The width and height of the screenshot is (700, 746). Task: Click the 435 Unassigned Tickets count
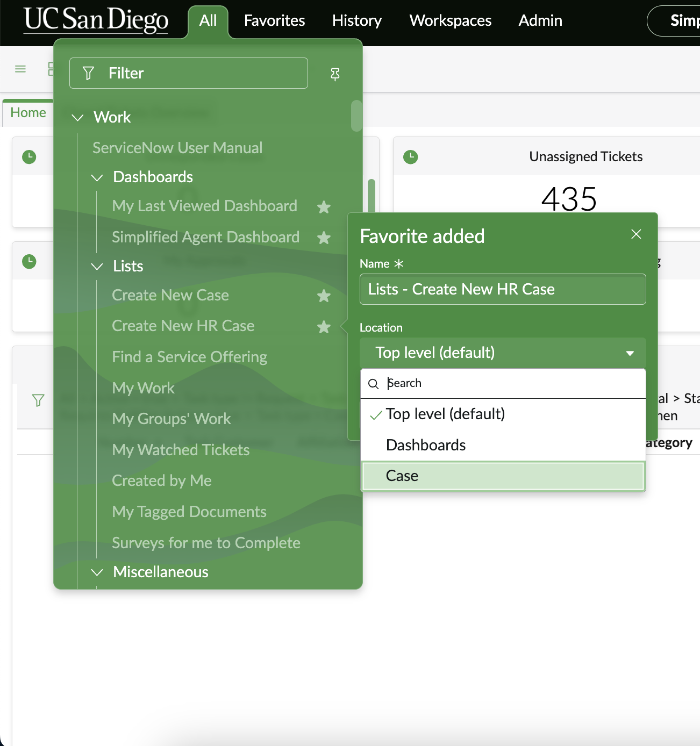(x=569, y=199)
